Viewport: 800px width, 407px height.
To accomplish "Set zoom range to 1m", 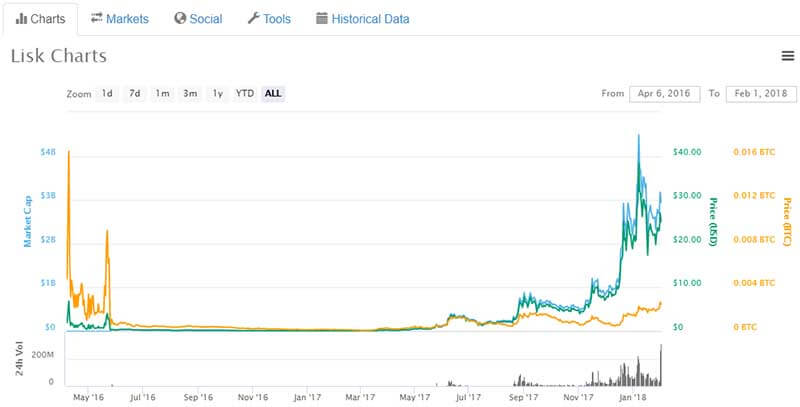I will [162, 93].
